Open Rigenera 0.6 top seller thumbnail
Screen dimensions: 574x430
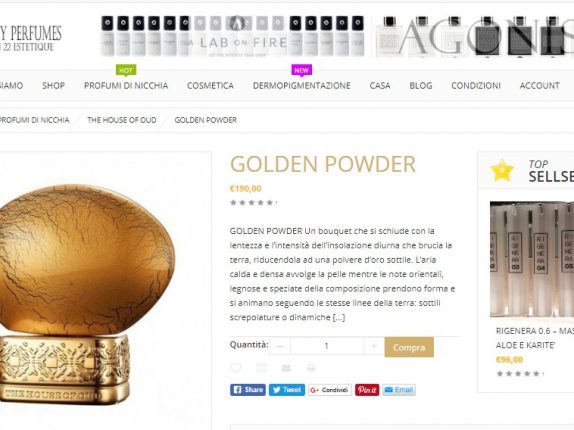pos(532,259)
